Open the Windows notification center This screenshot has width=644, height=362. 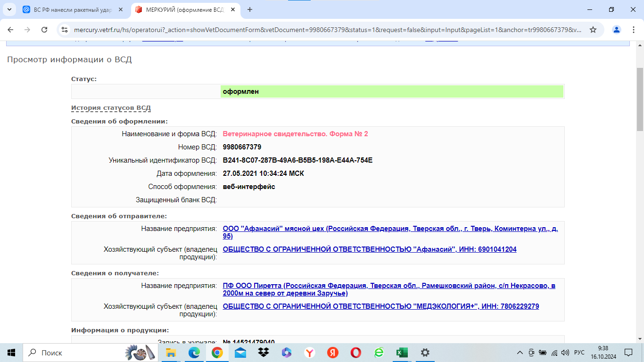pos(628,353)
